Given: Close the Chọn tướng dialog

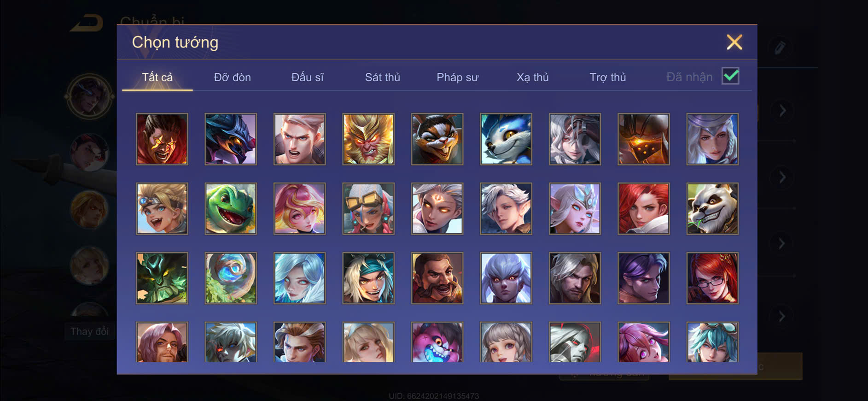Looking at the screenshot, I should pyautogui.click(x=734, y=42).
